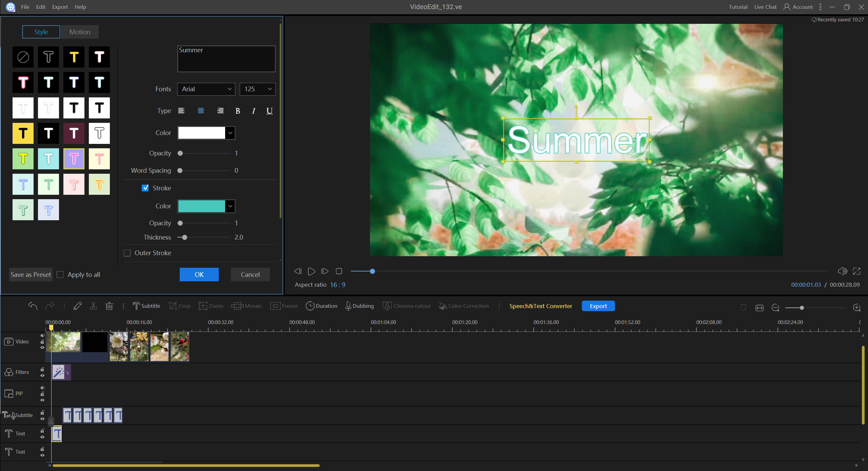Switch to the Motion tab
The image size is (868, 471).
pos(79,32)
